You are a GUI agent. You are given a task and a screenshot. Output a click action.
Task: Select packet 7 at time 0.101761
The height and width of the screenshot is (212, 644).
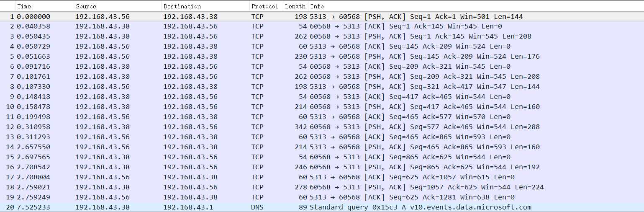(322, 76)
